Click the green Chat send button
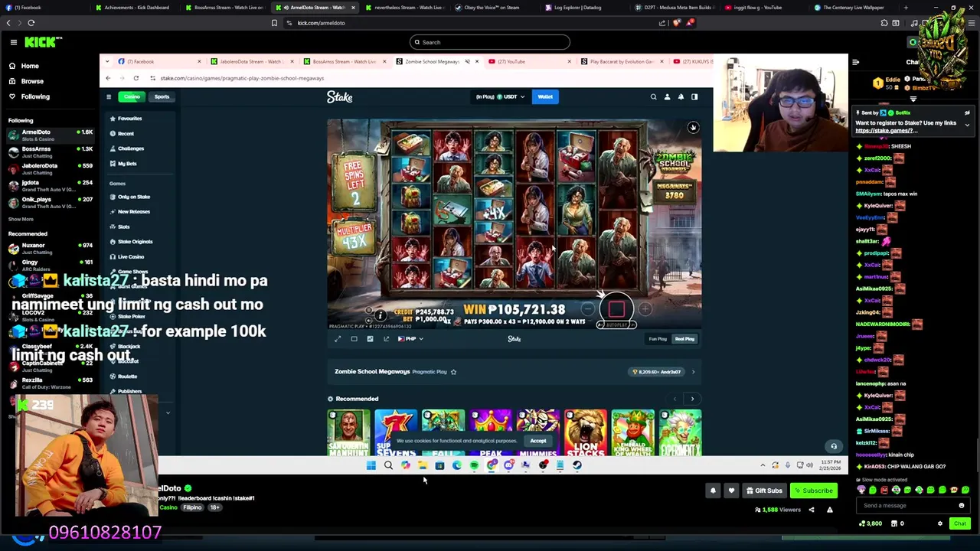The width and height of the screenshot is (980, 551). pos(959,523)
